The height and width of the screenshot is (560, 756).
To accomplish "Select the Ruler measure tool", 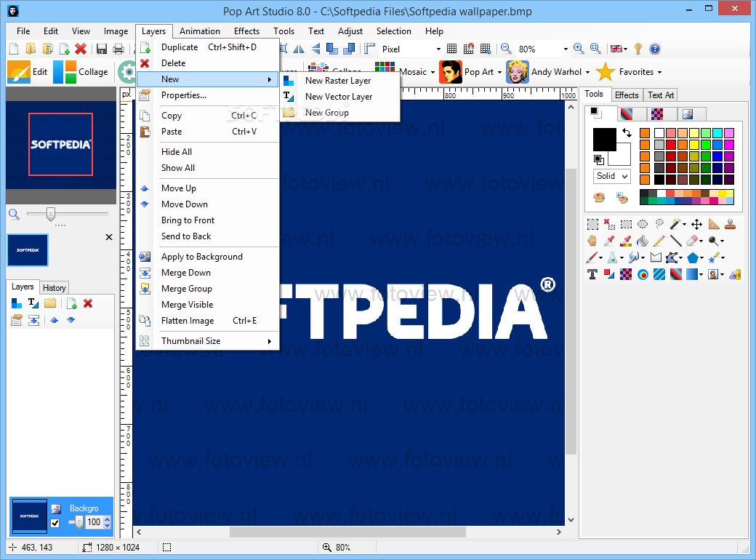I will [714, 224].
